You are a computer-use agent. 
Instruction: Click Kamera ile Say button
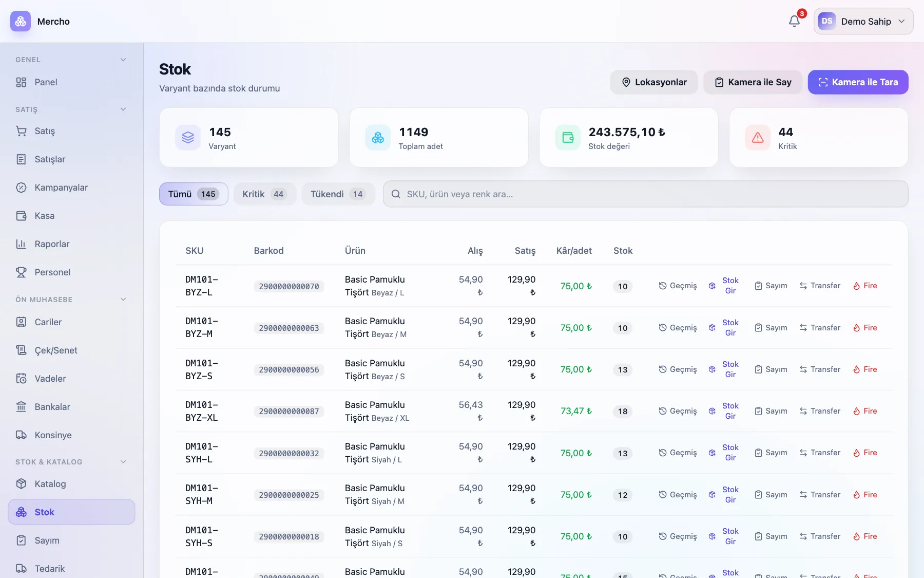(x=753, y=82)
